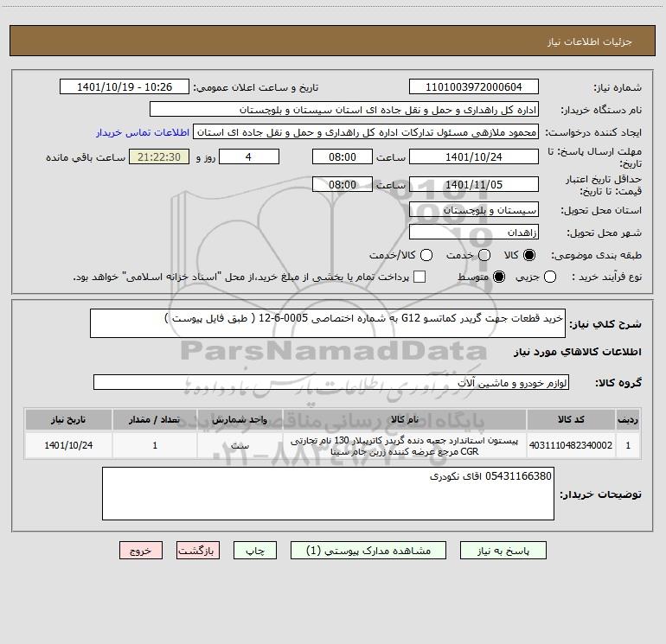The width and height of the screenshot is (666, 644).
Task: Click the چاپ print button
Action: pyautogui.click(x=255, y=551)
